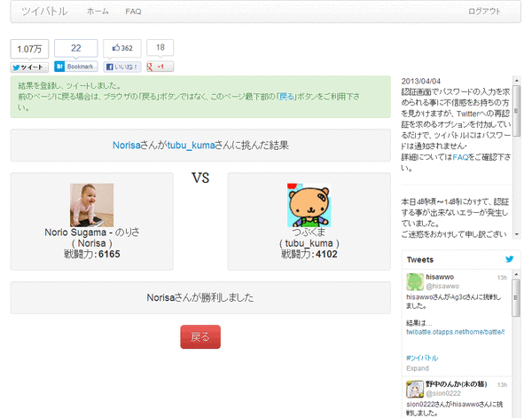
Task: Open tubu_kuma profile link in result heading
Action: (x=192, y=146)
